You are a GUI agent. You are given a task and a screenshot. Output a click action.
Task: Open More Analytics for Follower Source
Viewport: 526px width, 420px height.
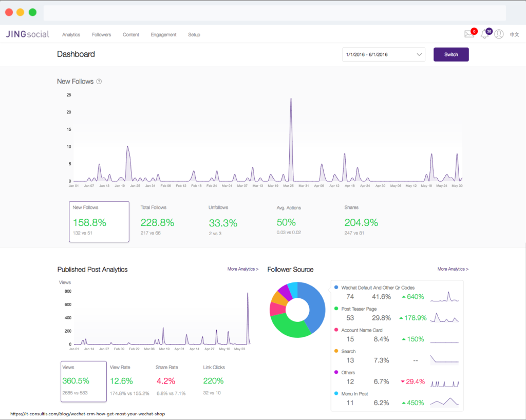(x=453, y=269)
